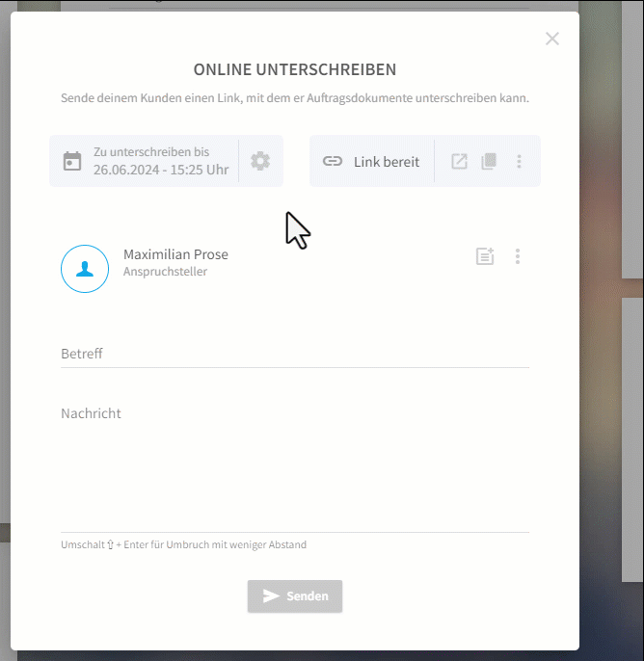The image size is (644, 661).
Task: Focus the Betreff subject field
Action: [x=295, y=355]
